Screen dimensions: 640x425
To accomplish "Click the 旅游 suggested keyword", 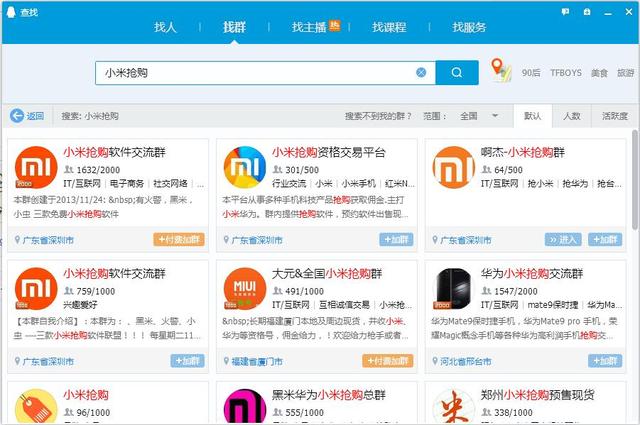I will click(625, 73).
